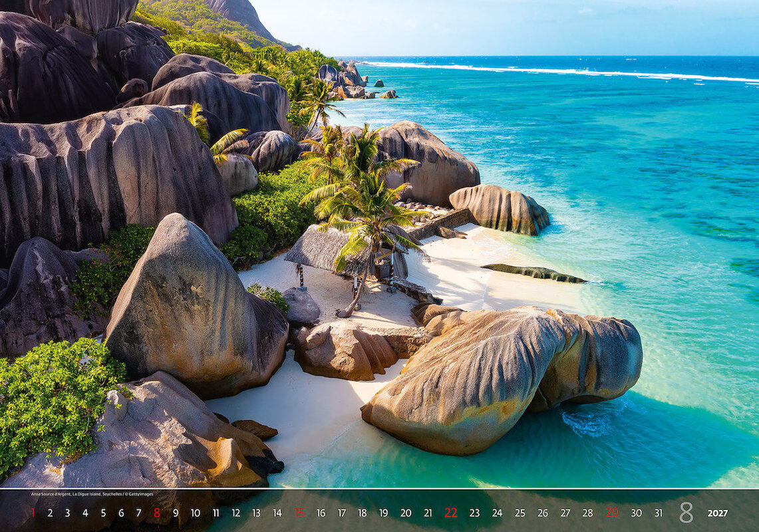Select date 12 in the calendar strip

[x=235, y=513]
